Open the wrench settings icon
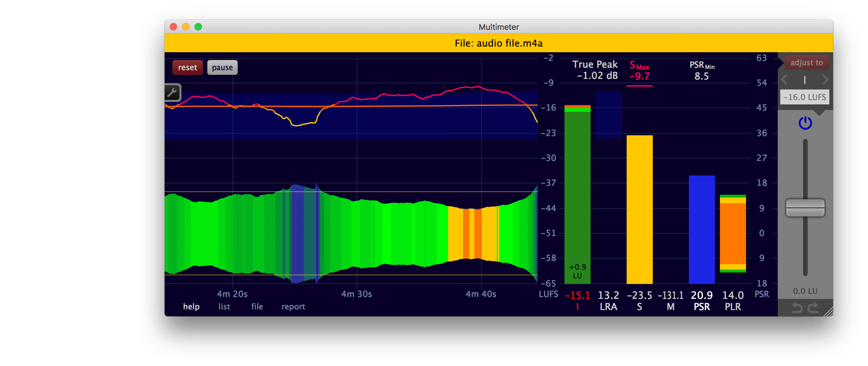Viewport: 868px width, 366px height. click(x=172, y=92)
